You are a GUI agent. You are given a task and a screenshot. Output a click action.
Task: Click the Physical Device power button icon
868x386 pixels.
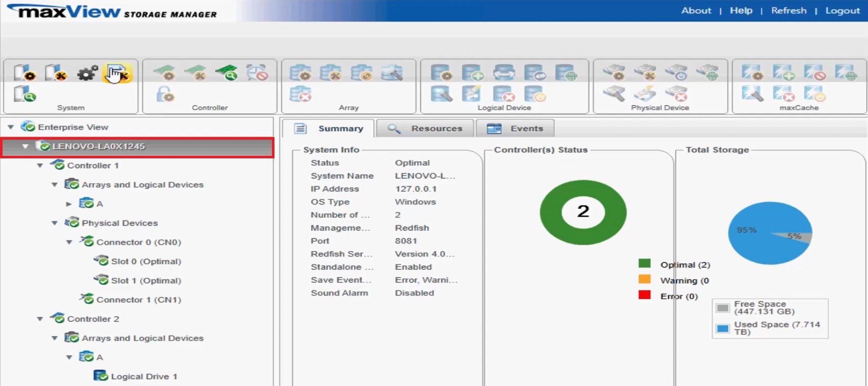pos(677,73)
